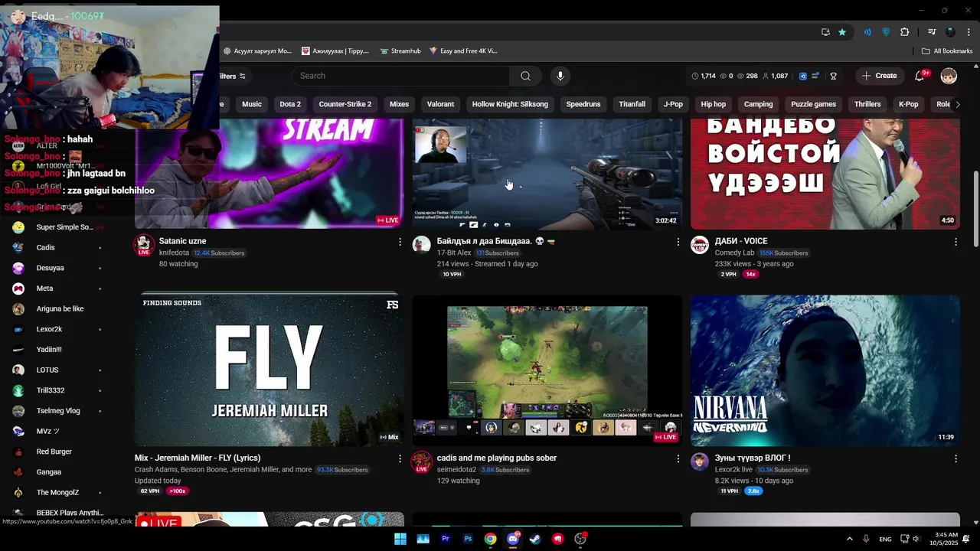Open Windows Start menu

(400, 539)
